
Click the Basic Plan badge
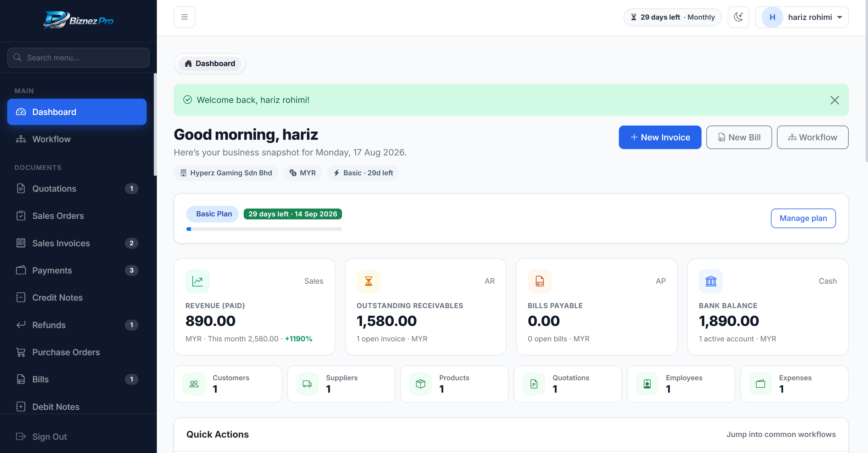(x=212, y=214)
